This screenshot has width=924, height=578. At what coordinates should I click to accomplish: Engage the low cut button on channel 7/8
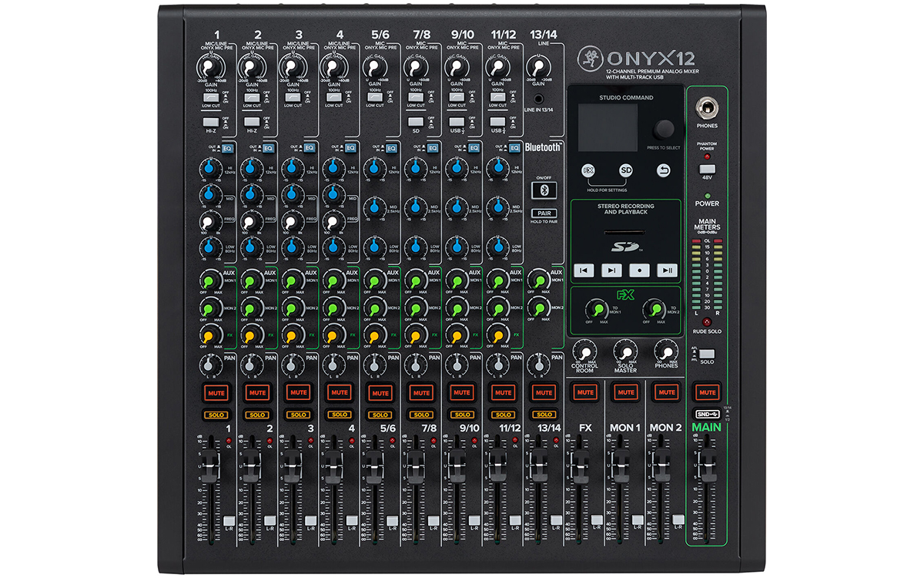415,98
